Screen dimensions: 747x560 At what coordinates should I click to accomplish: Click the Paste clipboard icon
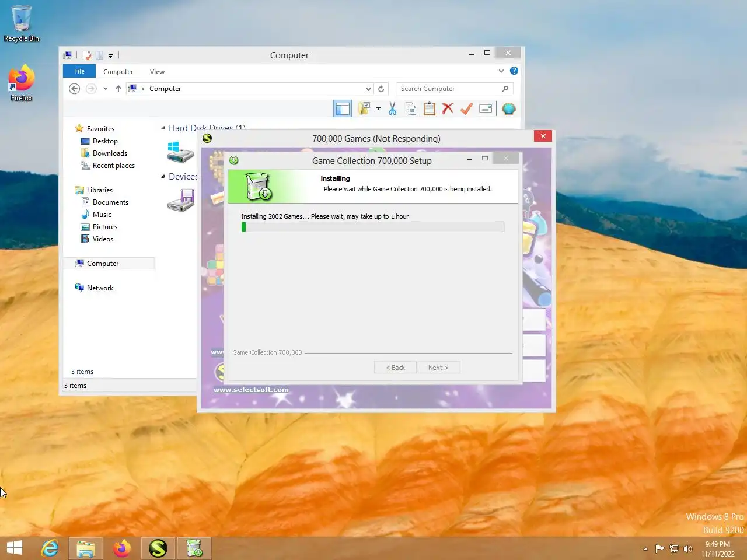tap(430, 108)
